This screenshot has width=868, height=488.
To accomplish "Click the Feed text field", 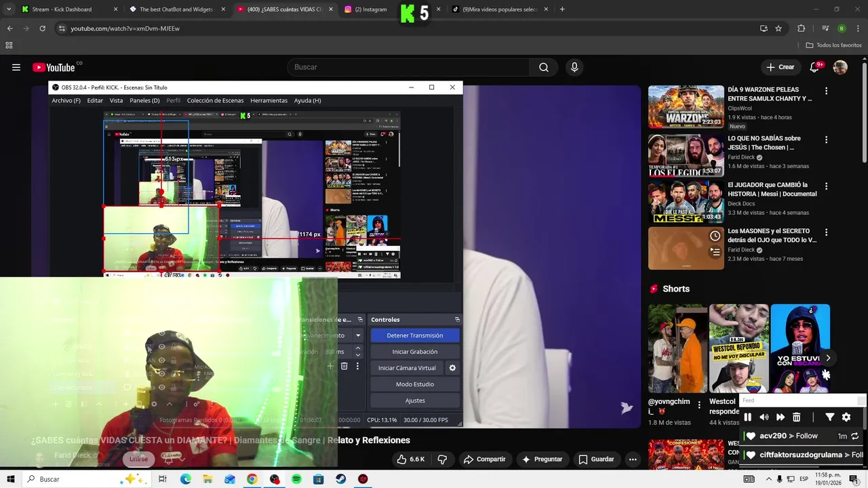I will [x=797, y=401].
